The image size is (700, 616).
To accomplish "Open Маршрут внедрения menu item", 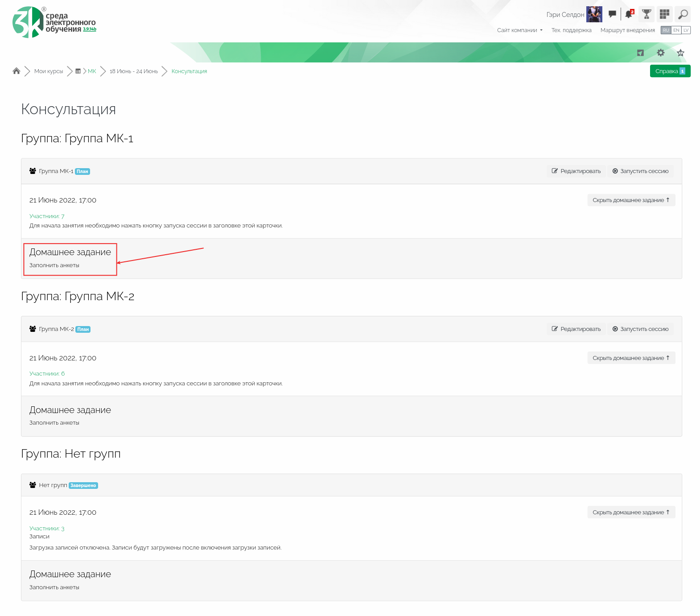I will coord(627,30).
